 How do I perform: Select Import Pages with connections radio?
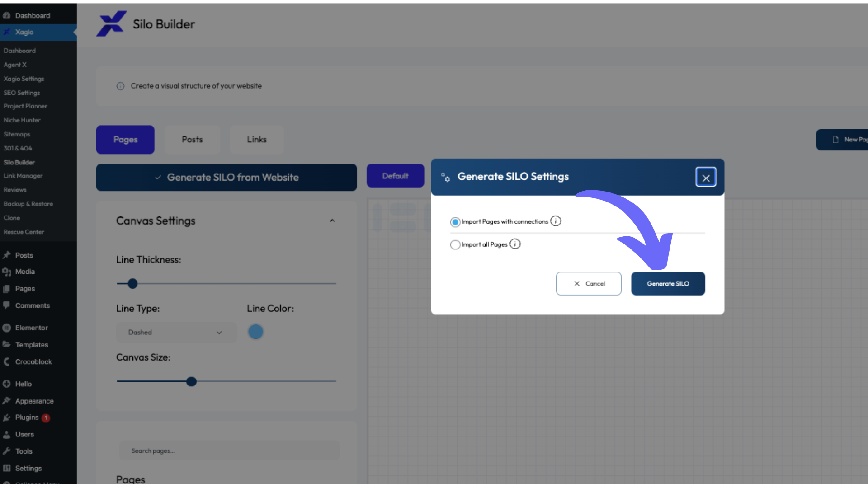[455, 222]
